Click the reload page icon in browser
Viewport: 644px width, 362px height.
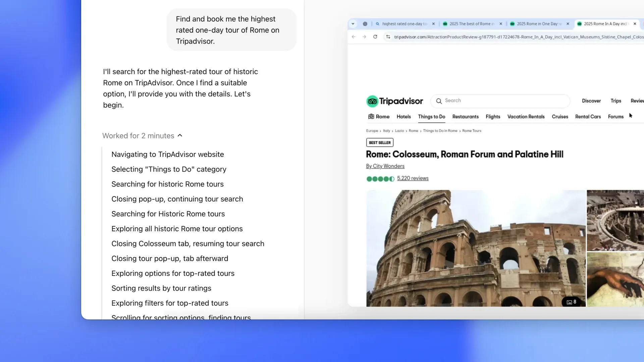tap(375, 36)
